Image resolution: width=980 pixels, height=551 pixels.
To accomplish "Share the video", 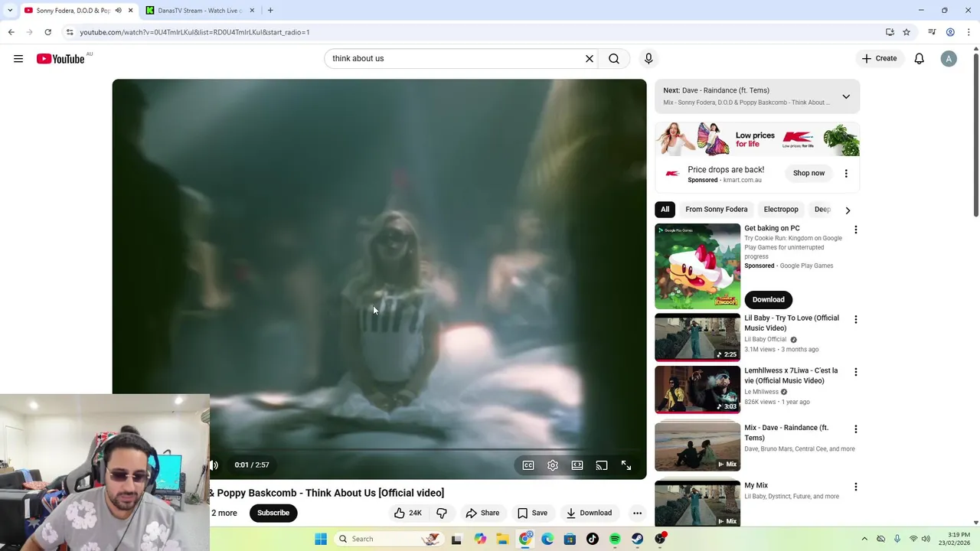I will pos(482,513).
